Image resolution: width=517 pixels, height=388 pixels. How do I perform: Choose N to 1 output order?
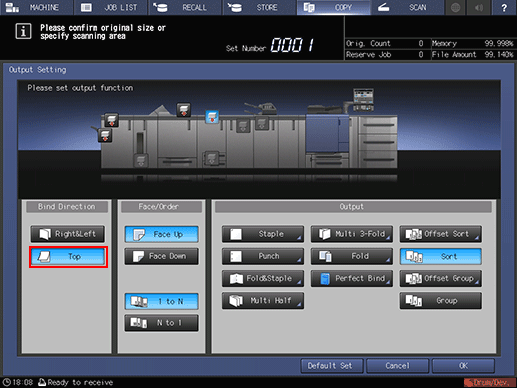tap(162, 323)
